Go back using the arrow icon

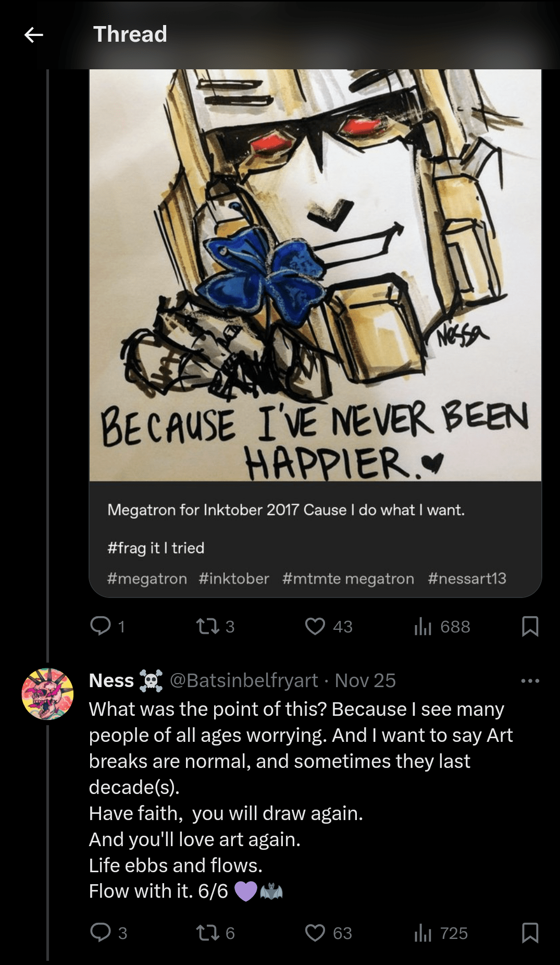[34, 35]
